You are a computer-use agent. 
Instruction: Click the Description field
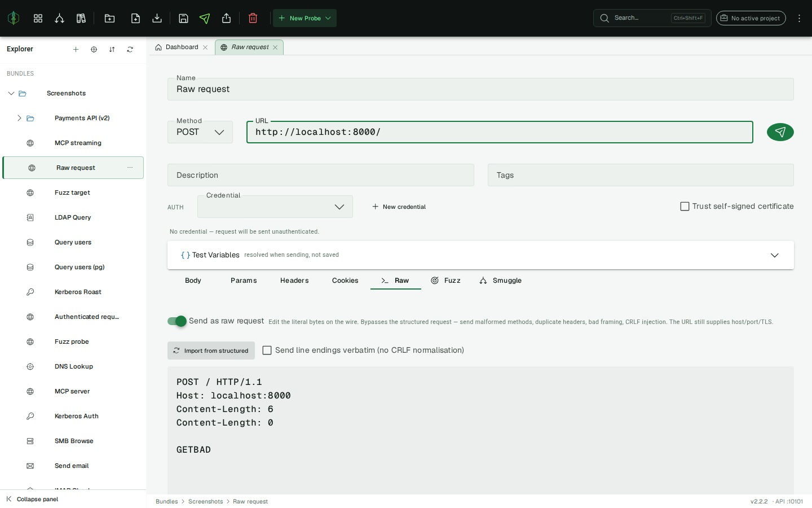320,175
